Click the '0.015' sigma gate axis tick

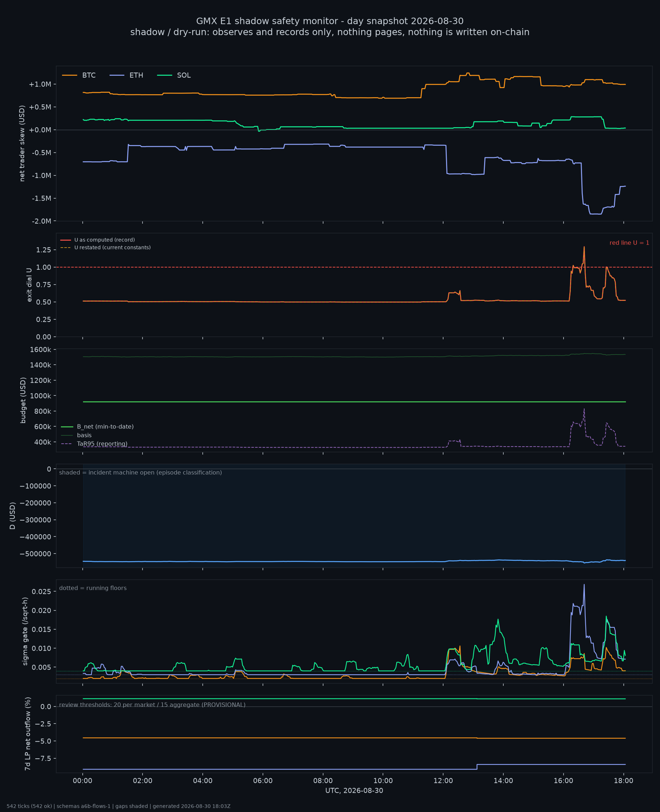pyautogui.click(x=41, y=630)
